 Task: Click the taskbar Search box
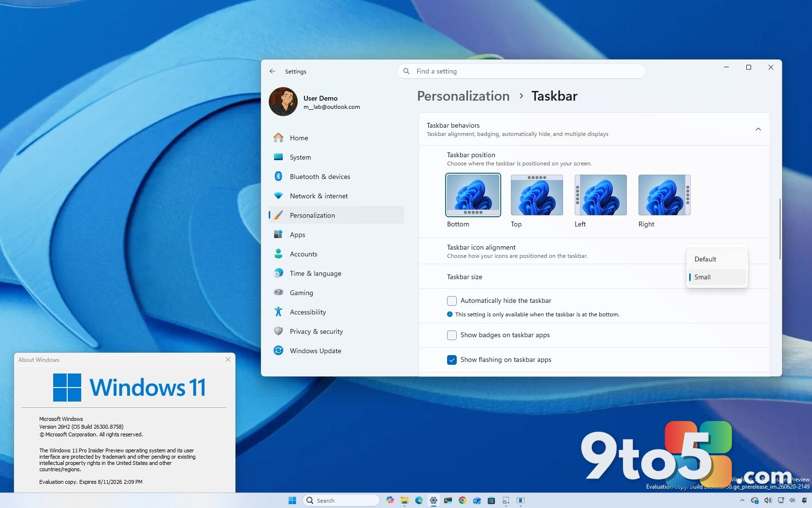point(341,500)
